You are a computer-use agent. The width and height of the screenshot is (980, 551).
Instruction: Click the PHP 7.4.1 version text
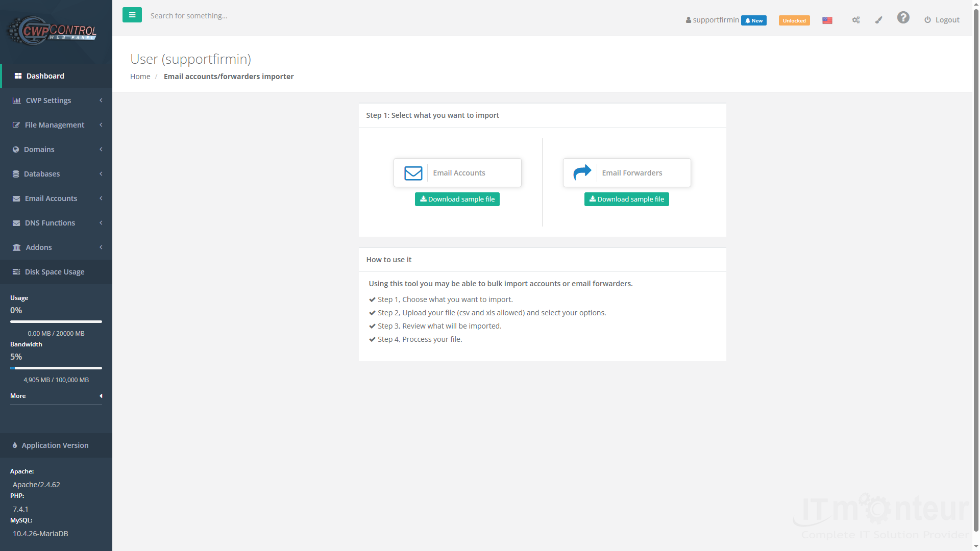pos(20,509)
